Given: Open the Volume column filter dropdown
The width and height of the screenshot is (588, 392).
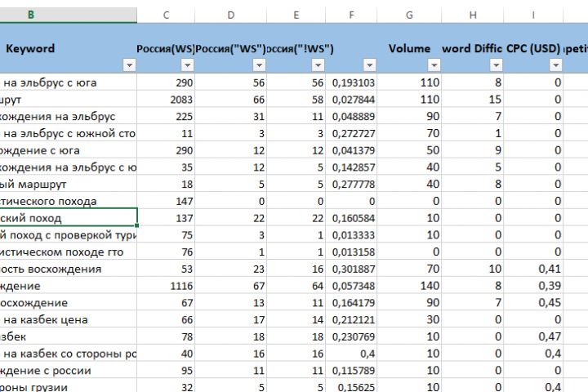Looking at the screenshot, I should [434, 65].
